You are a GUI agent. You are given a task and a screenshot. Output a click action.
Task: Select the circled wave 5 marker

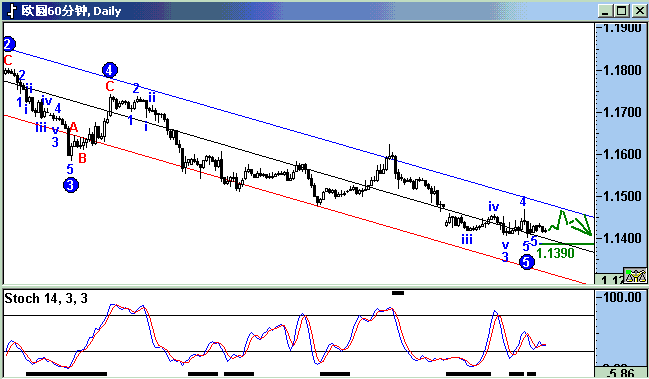(526, 262)
